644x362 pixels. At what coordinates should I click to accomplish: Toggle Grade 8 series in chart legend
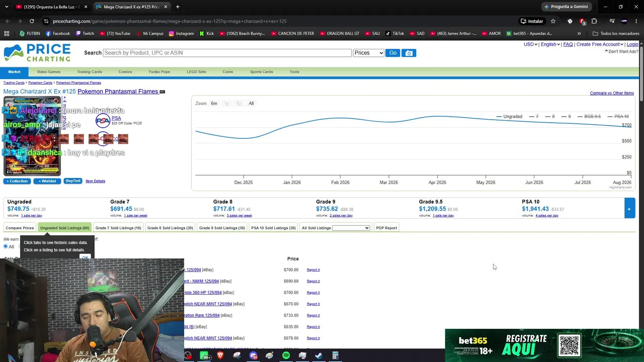point(550,117)
